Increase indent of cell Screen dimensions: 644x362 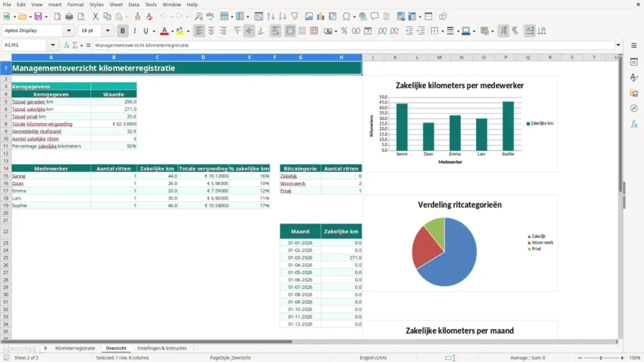(409, 31)
